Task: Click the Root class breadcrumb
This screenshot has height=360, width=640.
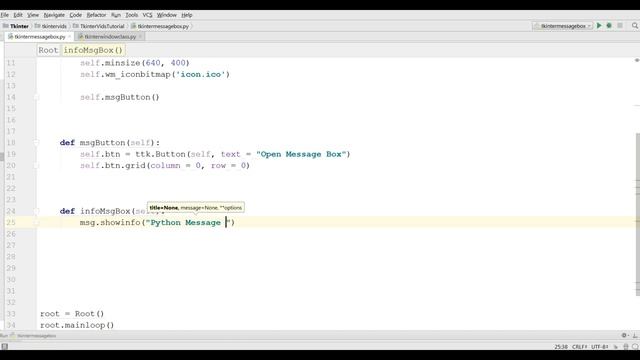Action: tap(48, 50)
